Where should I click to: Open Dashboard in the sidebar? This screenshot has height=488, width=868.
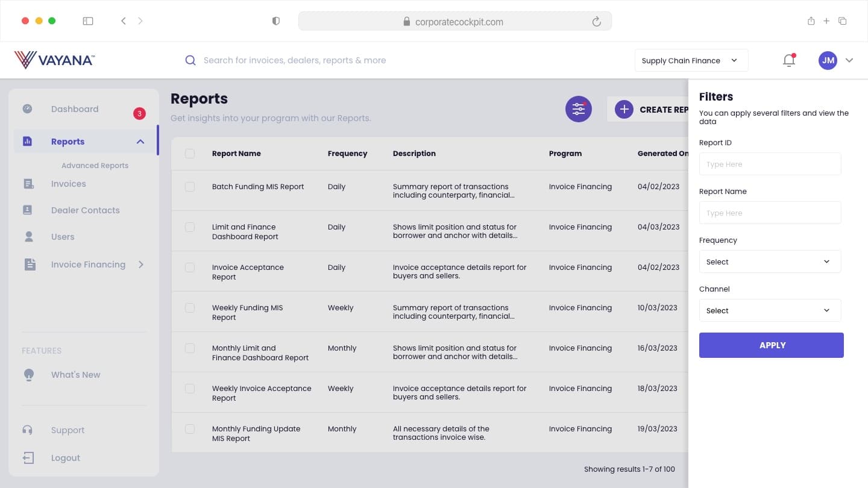pyautogui.click(x=75, y=109)
